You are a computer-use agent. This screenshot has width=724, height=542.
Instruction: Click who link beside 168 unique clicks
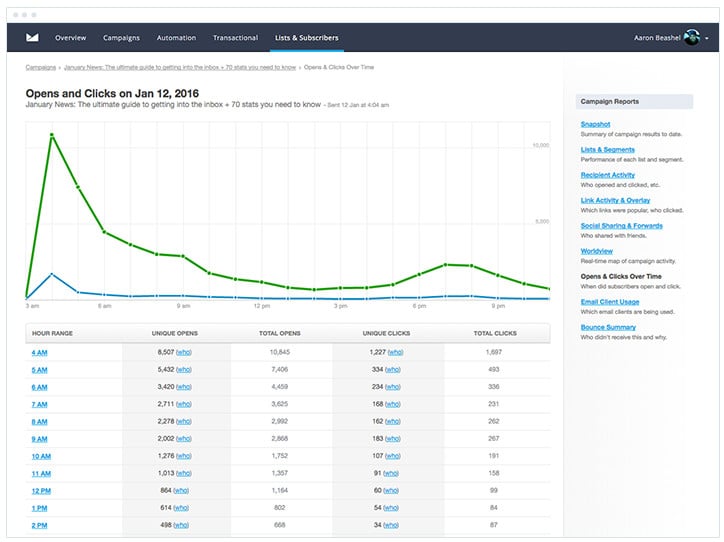392,404
